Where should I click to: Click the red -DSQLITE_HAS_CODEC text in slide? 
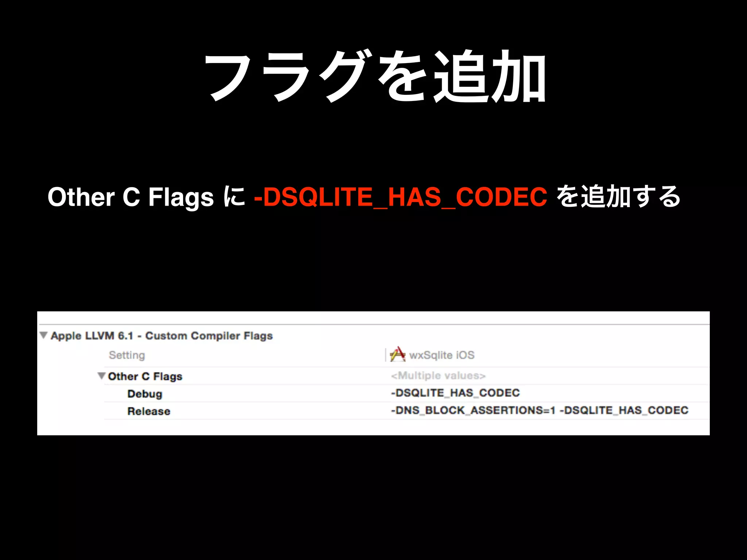pos(400,197)
